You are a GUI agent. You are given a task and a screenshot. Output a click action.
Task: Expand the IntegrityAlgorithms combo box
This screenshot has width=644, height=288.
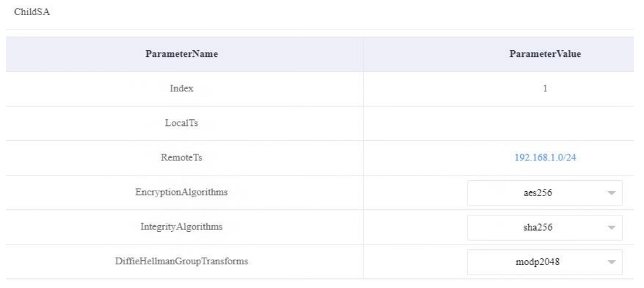tap(544, 227)
